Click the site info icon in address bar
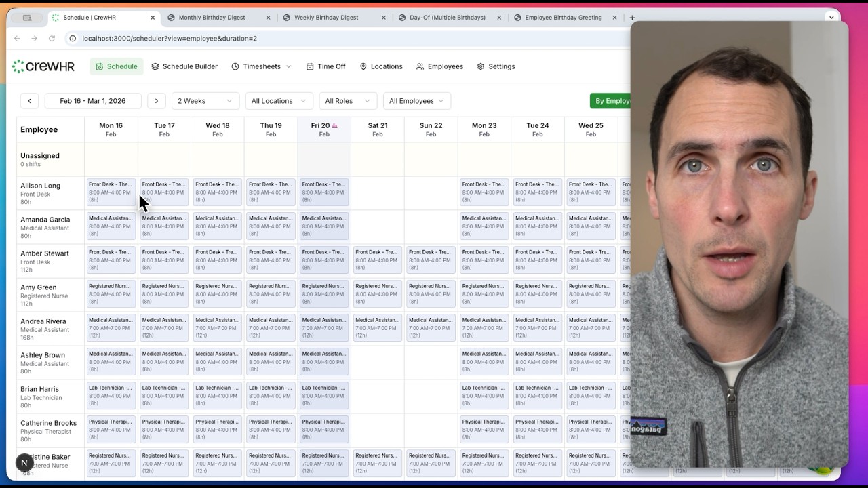Image resolution: width=868 pixels, height=488 pixels. [73, 39]
